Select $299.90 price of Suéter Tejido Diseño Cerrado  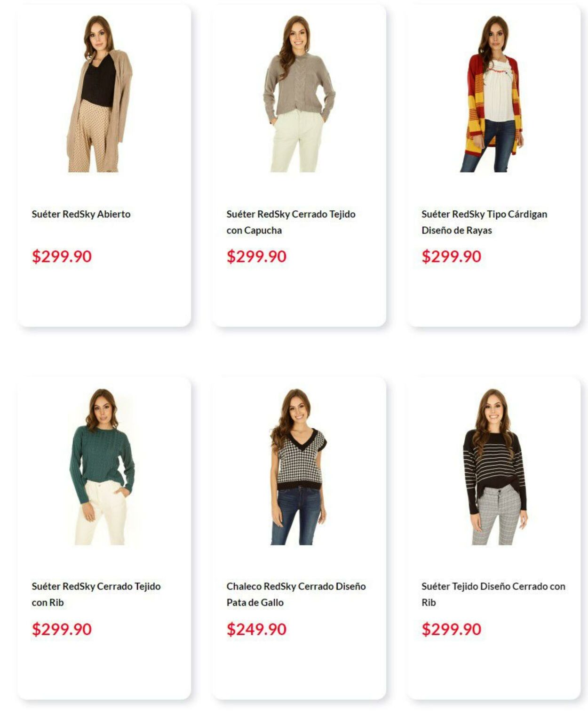point(451,629)
